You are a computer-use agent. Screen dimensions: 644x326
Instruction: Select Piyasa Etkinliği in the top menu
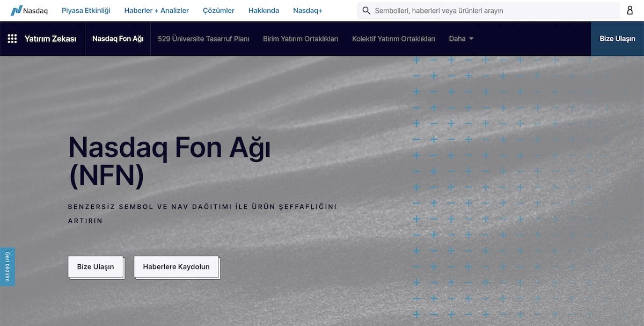pos(86,10)
